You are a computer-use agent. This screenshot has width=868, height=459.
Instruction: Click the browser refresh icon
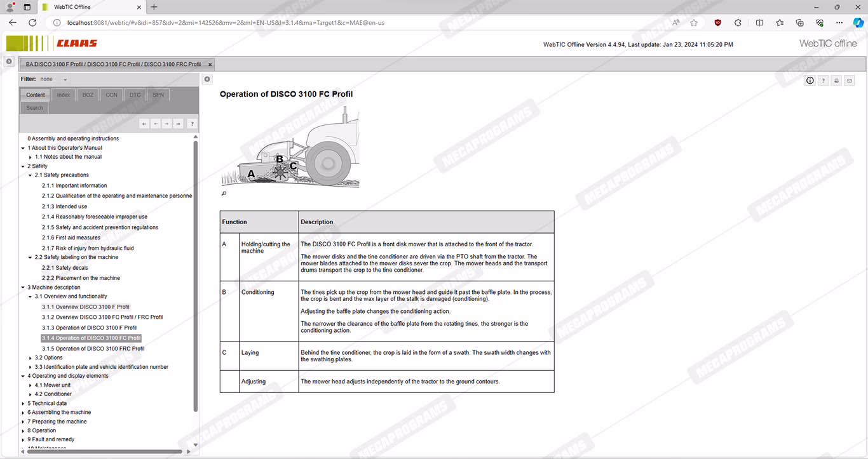tap(32, 23)
